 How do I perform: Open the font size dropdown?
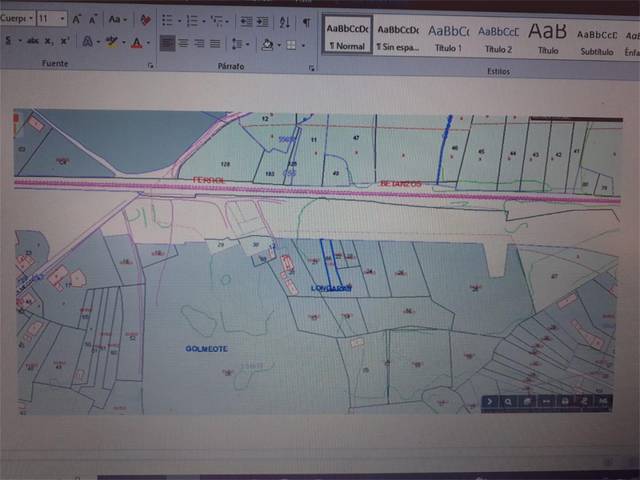point(62,19)
